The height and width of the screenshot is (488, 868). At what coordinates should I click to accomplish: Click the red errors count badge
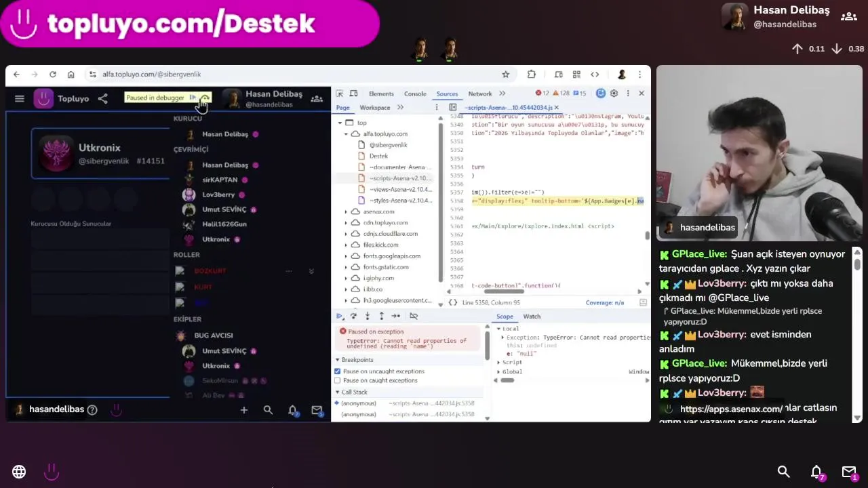click(542, 94)
